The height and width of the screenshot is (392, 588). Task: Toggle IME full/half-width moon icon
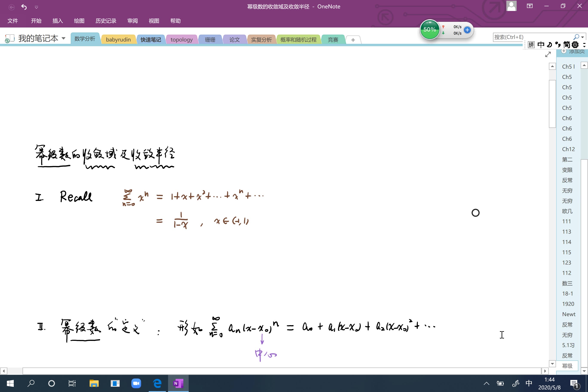[549, 45]
